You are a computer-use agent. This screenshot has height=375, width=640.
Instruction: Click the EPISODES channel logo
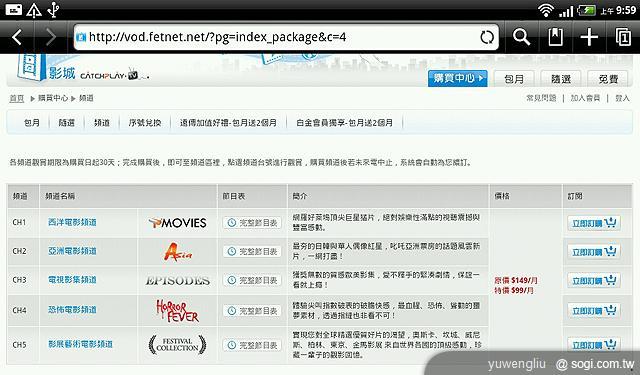click(178, 281)
